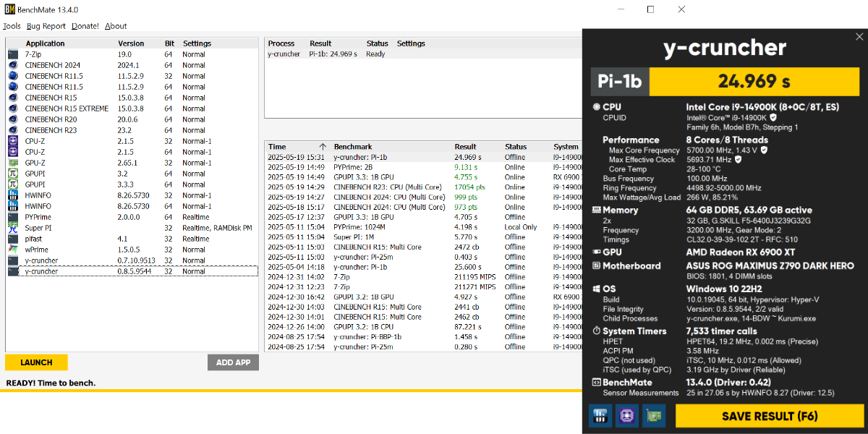Click the CINEBENCH R23 sphere icon
Screen dimensions: 868x434
[x=12, y=130]
